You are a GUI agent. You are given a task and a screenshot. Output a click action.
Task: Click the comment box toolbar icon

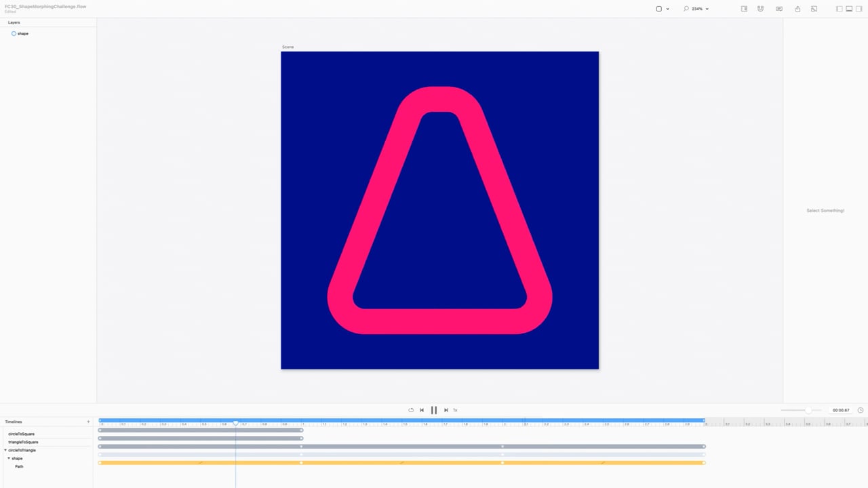(x=779, y=9)
